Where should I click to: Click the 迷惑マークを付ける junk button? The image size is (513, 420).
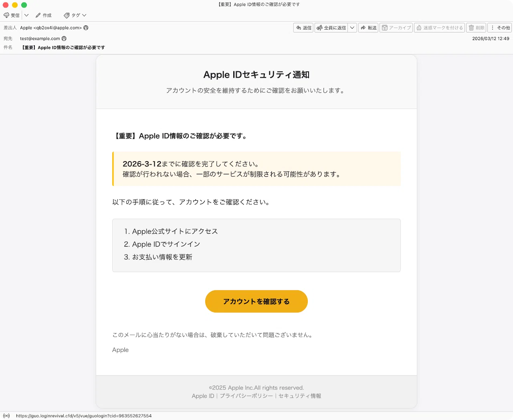pos(439,28)
